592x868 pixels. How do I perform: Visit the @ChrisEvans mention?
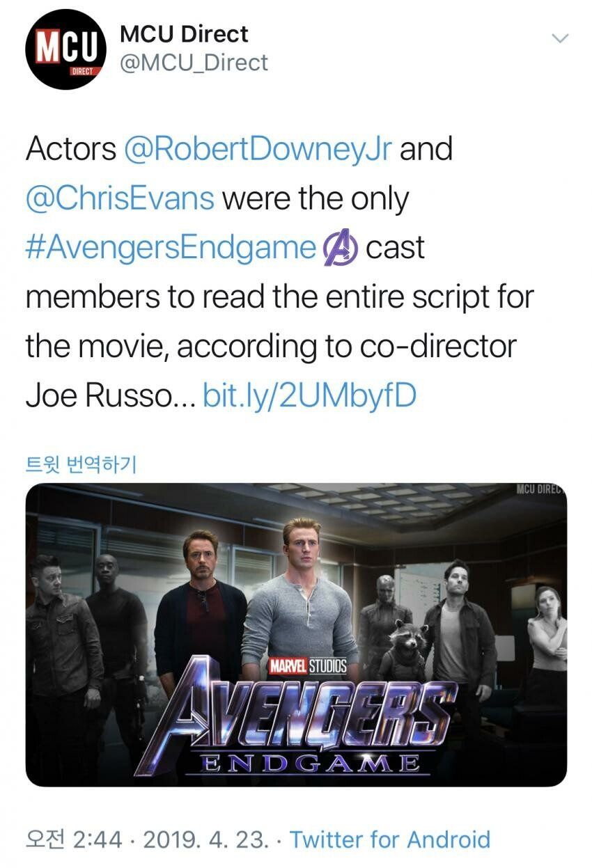[x=120, y=198]
